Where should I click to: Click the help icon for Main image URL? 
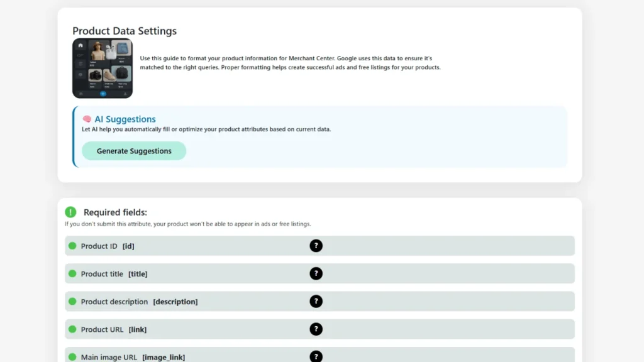point(316,356)
